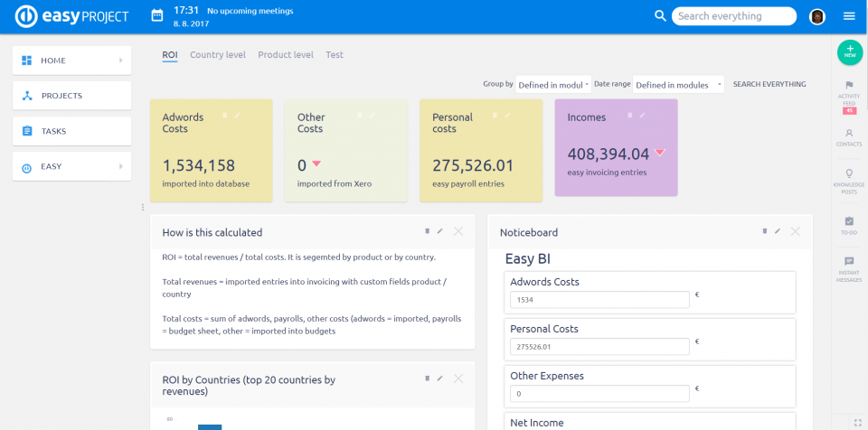Viewport: 868px width, 430px height.
Task: Click the green New button
Action: tap(850, 52)
